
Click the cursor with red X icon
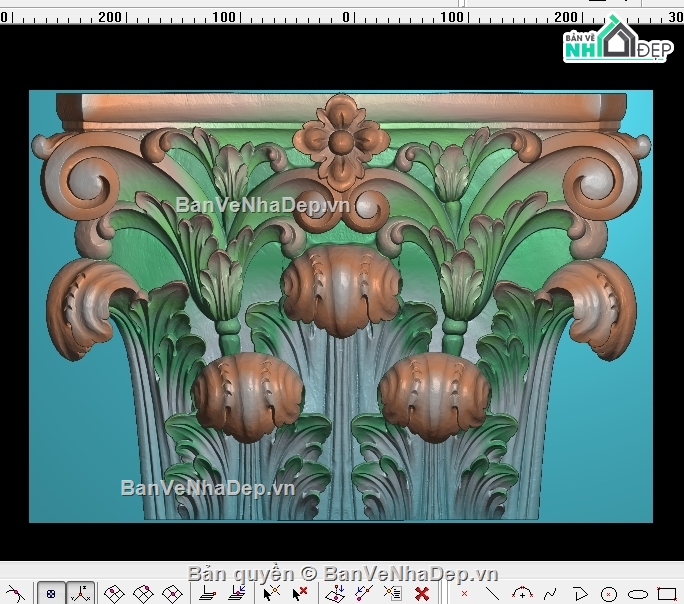[x=299, y=593]
